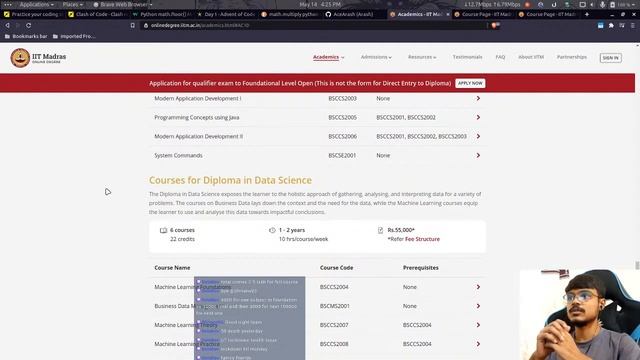Click course code BSCSE2001
Viewport: 640px width, 360px height.
click(x=342, y=156)
